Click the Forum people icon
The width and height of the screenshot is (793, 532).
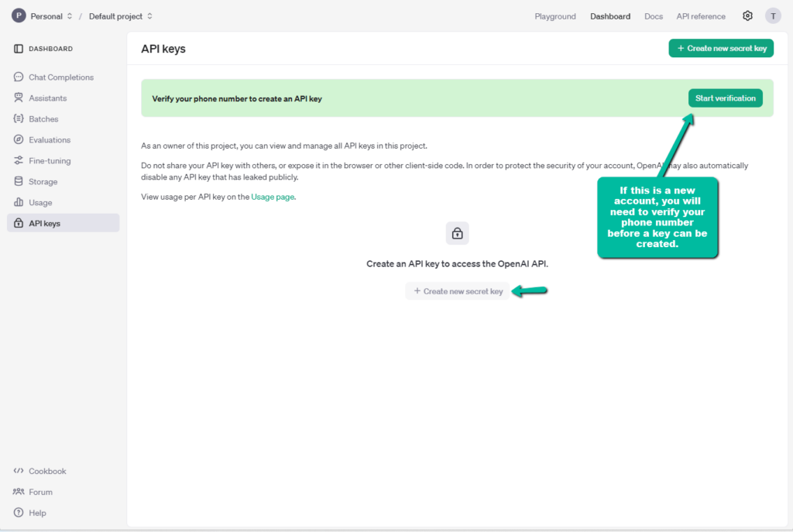point(19,492)
